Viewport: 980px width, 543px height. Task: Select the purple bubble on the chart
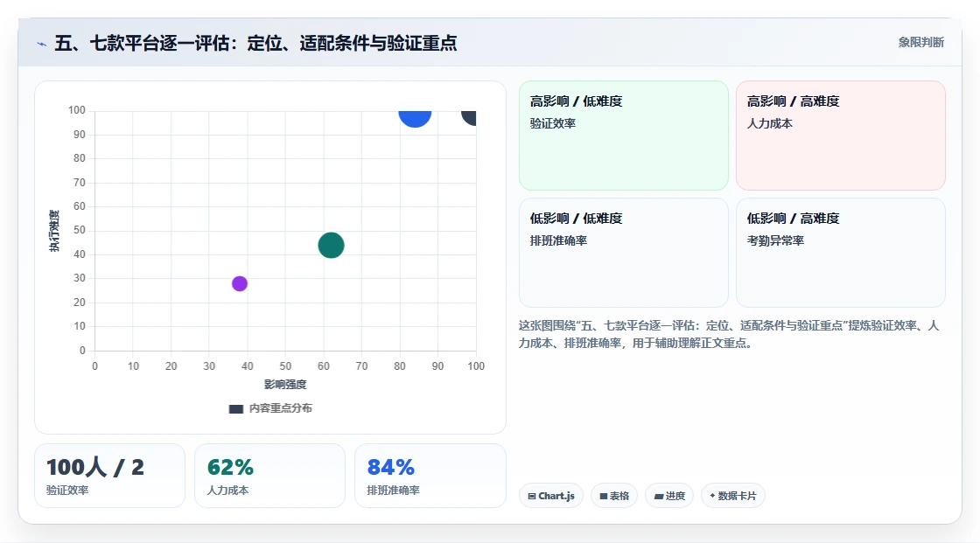pos(240,283)
